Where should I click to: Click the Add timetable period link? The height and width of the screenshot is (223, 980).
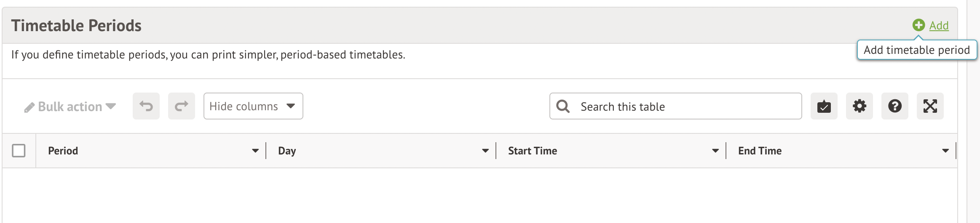tap(939, 26)
